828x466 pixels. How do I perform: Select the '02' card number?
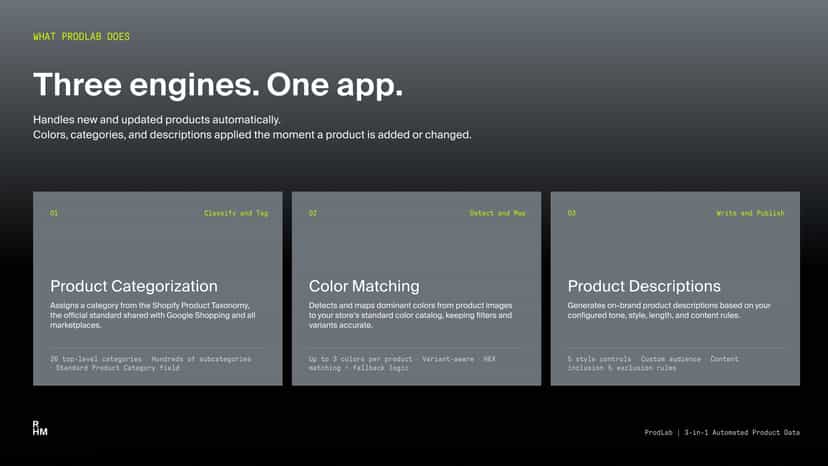[x=313, y=213]
